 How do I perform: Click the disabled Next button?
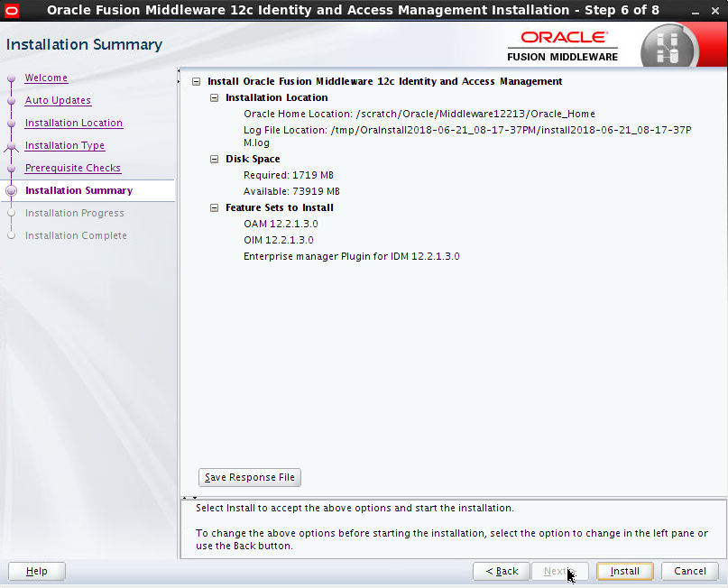click(560, 571)
